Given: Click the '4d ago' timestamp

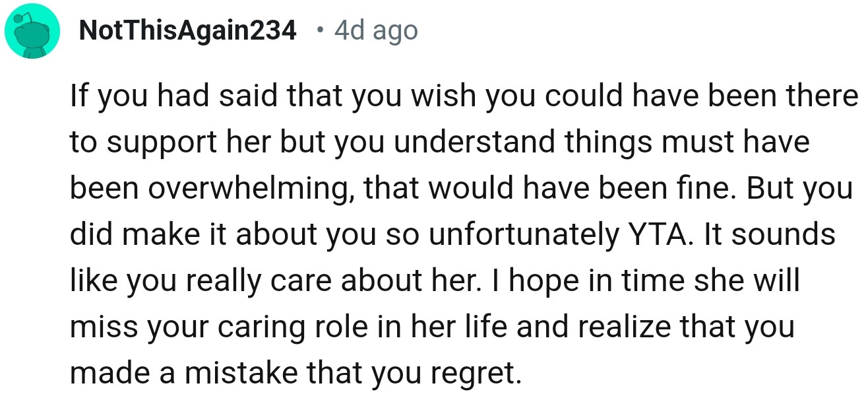Looking at the screenshot, I should click(376, 30).
